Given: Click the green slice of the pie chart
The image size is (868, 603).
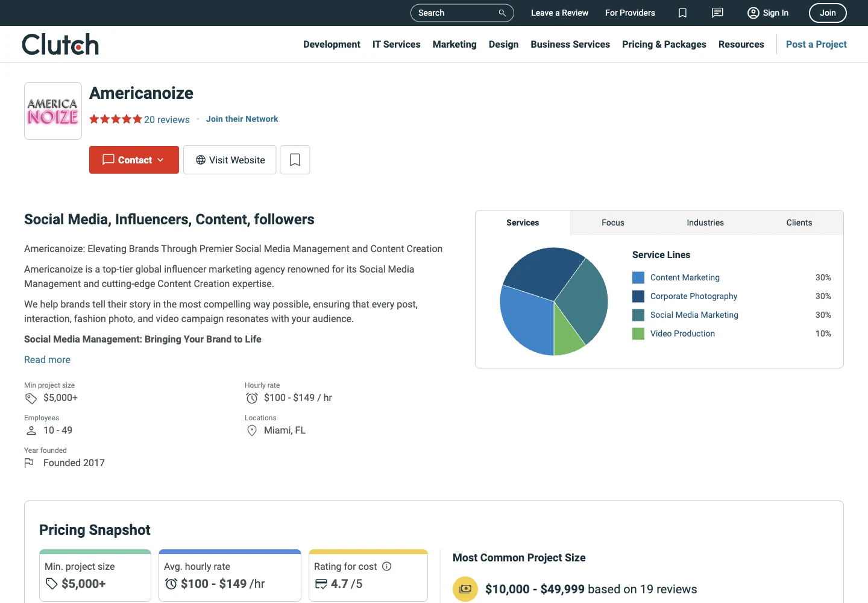Looking at the screenshot, I should click(567, 336).
